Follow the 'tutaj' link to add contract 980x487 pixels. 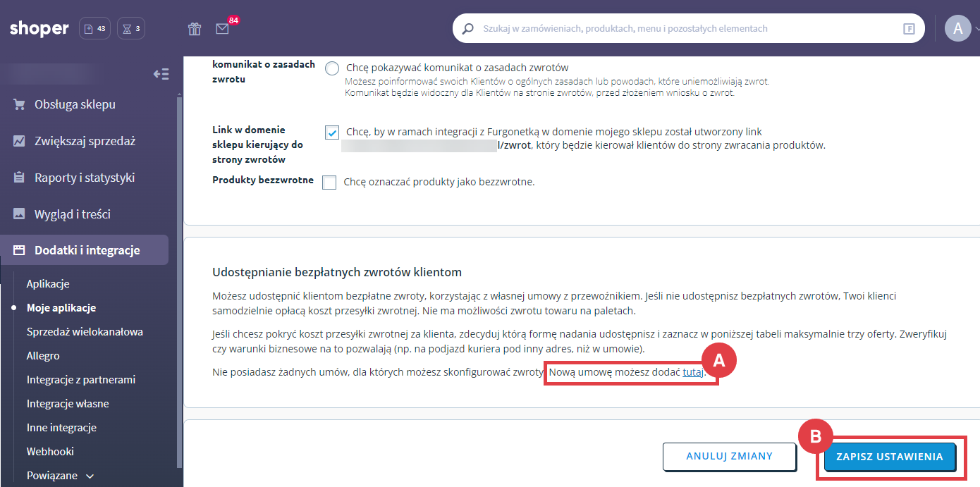tap(692, 372)
